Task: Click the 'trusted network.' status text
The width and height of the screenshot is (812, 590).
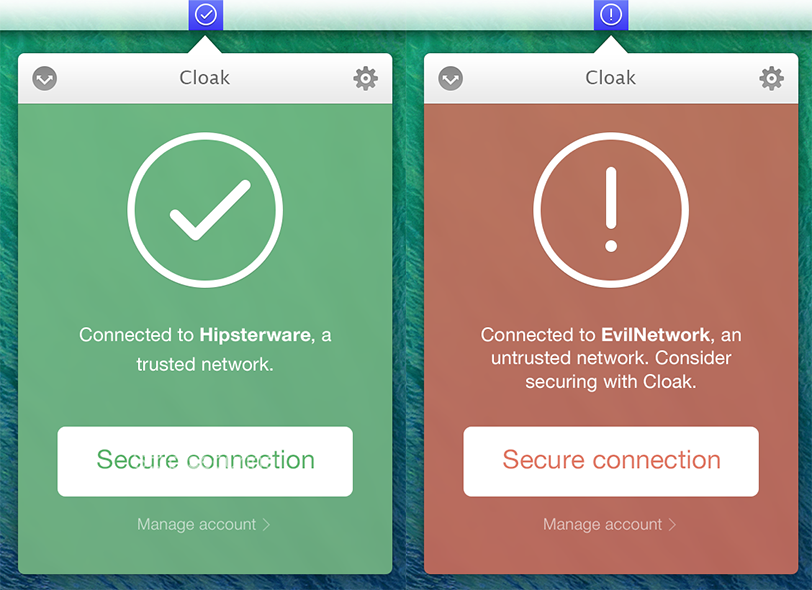Action: (205, 364)
